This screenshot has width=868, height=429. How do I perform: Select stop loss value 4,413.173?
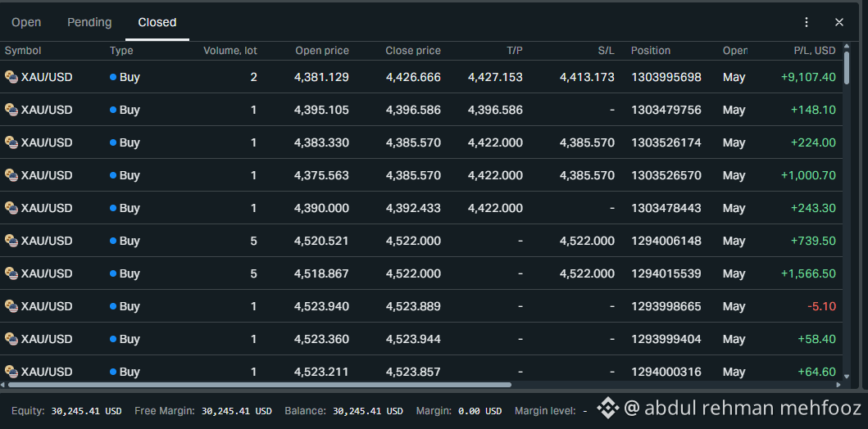pyautogui.click(x=587, y=78)
